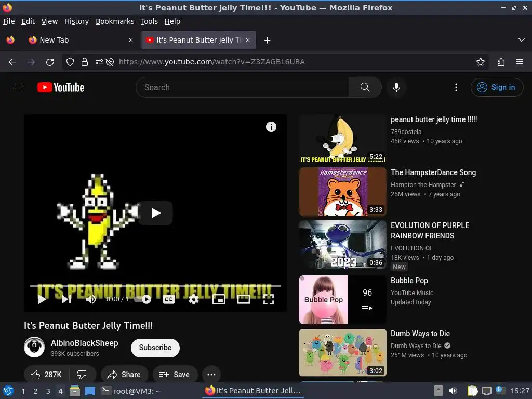Screen dimensions: 532x399
Task: Open a new tab with plus
Action: tap(268, 41)
